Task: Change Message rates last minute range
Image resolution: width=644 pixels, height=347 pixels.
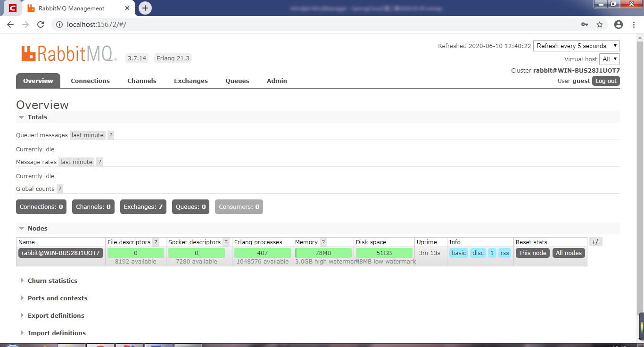Action: point(76,162)
